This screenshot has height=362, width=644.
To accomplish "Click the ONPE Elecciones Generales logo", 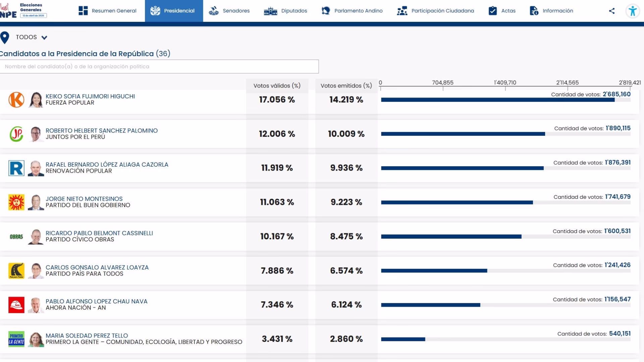I will [23, 11].
